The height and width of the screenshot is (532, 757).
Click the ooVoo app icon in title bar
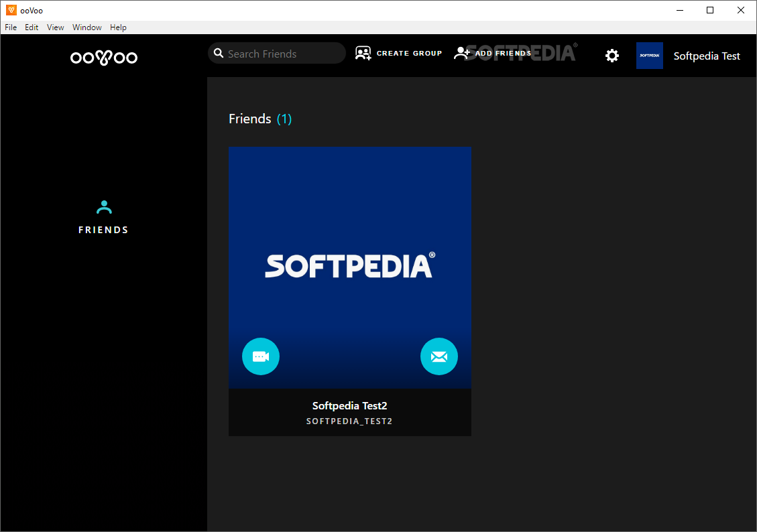pos(11,10)
